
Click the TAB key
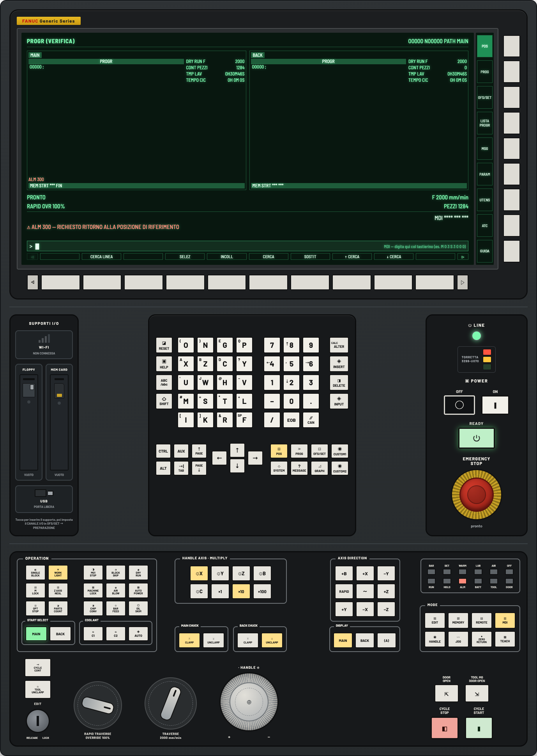[181, 468]
